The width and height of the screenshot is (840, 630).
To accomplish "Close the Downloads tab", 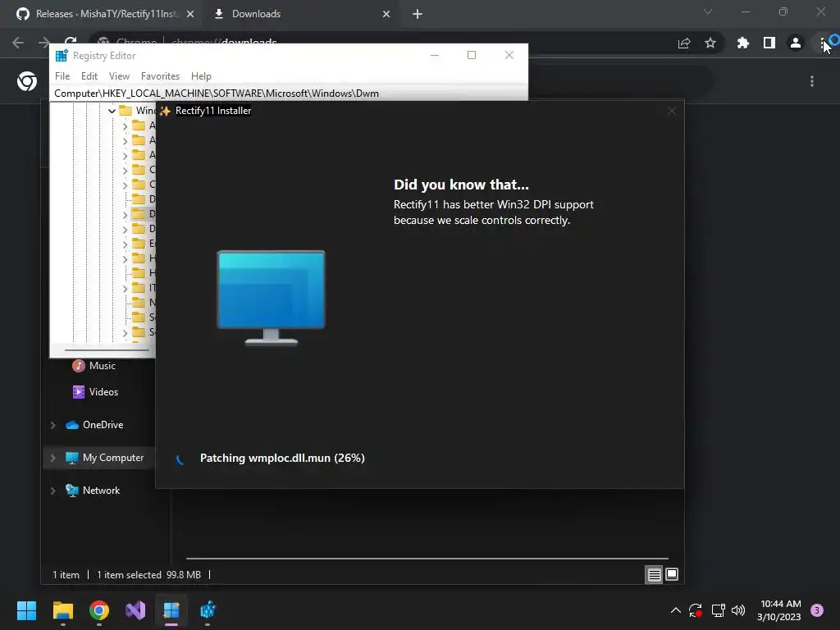I will 386,14.
